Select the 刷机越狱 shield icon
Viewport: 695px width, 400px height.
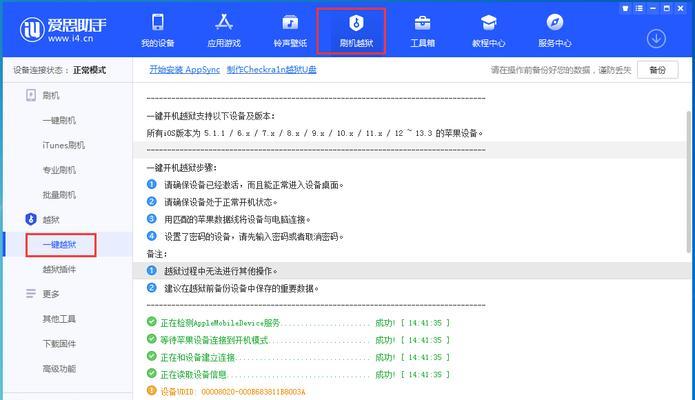(356, 23)
